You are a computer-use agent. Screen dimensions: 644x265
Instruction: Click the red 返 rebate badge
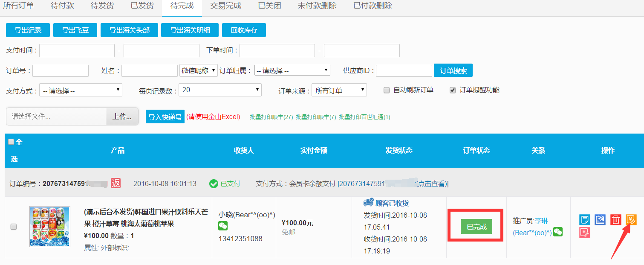click(x=116, y=183)
